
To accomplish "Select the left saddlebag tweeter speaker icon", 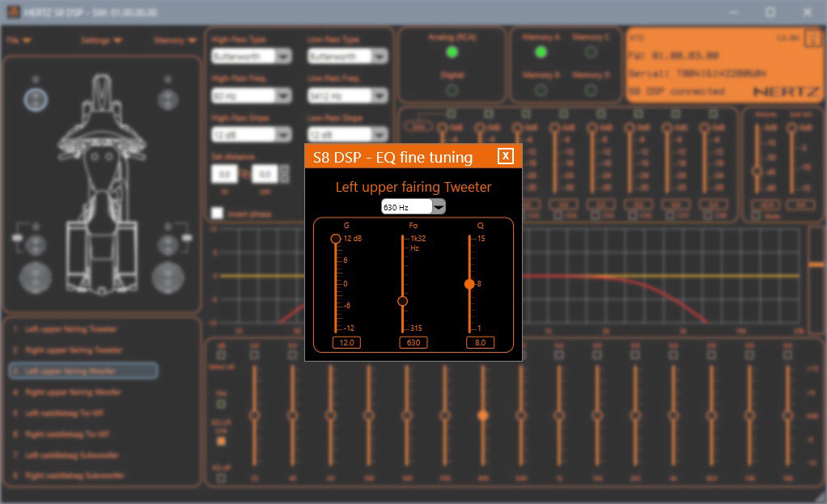I will pyautogui.click(x=36, y=245).
